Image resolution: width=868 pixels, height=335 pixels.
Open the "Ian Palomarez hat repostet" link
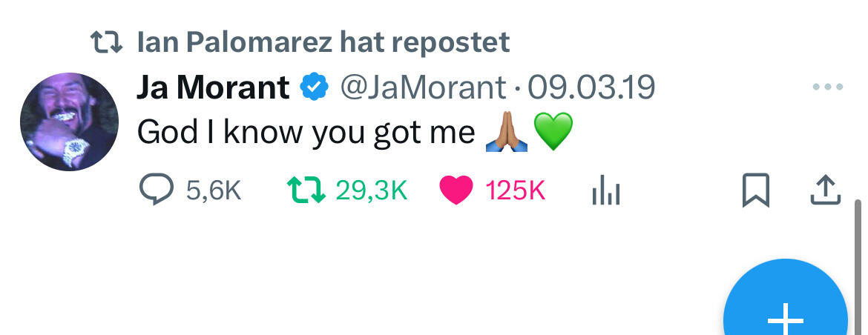tap(323, 42)
